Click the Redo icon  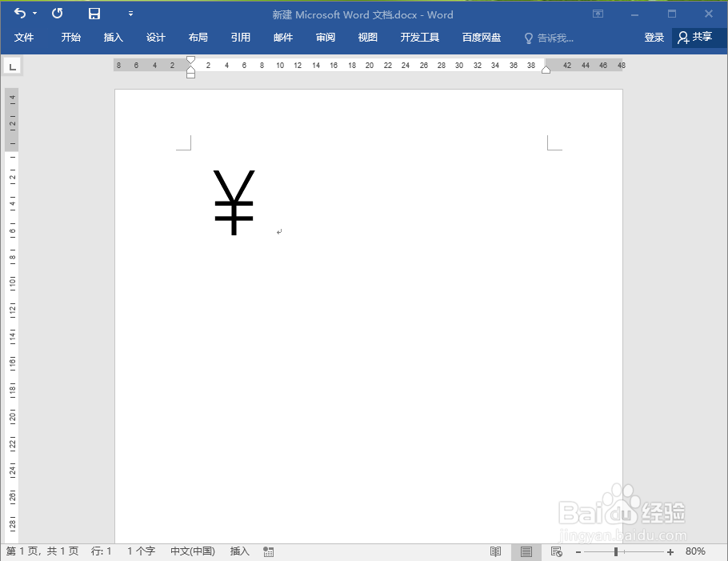56,14
